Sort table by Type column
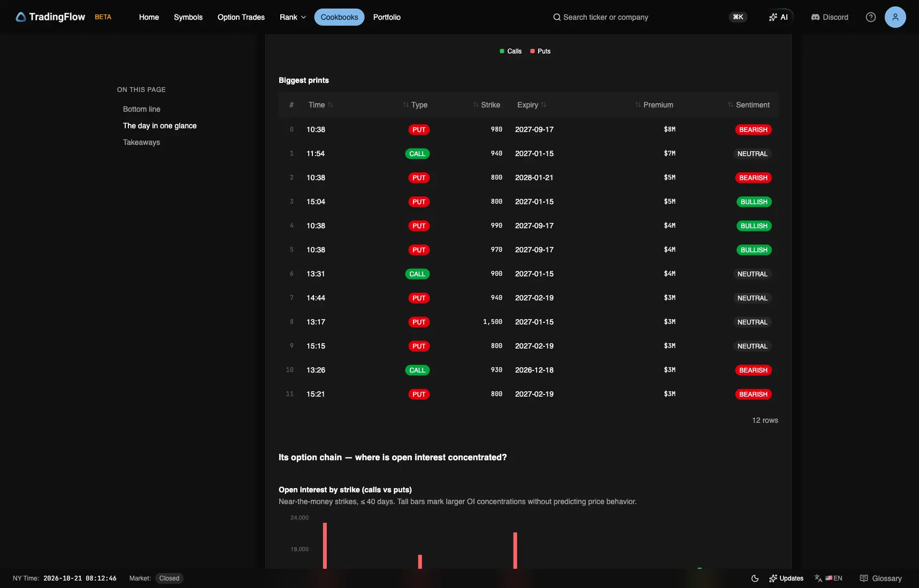919x588 pixels. 416,105
